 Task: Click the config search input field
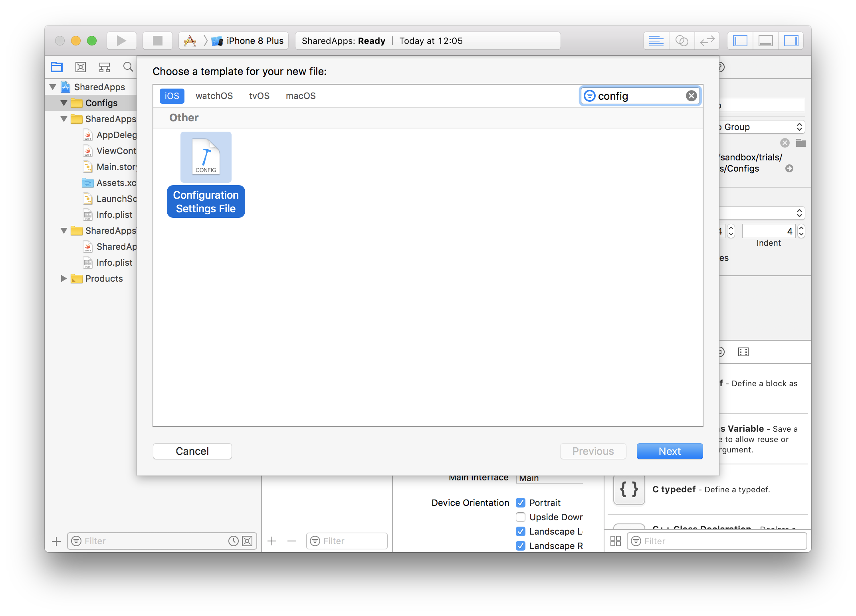point(640,96)
